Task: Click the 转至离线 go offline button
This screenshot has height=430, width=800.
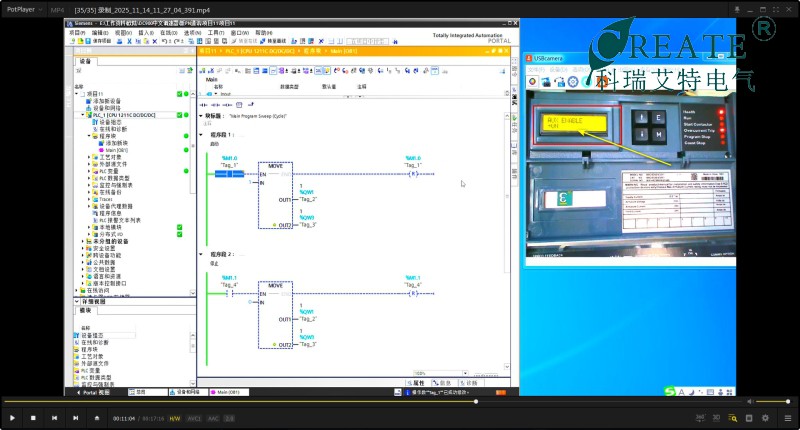Action: point(273,41)
